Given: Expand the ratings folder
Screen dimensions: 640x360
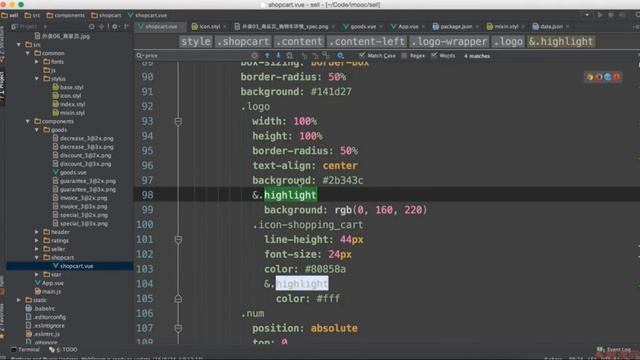Looking at the screenshot, I should [37, 240].
